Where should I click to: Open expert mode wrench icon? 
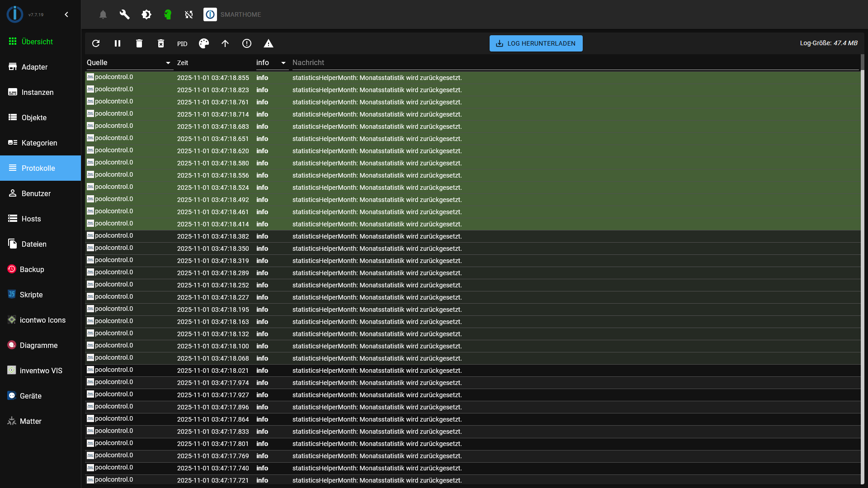tap(124, 14)
